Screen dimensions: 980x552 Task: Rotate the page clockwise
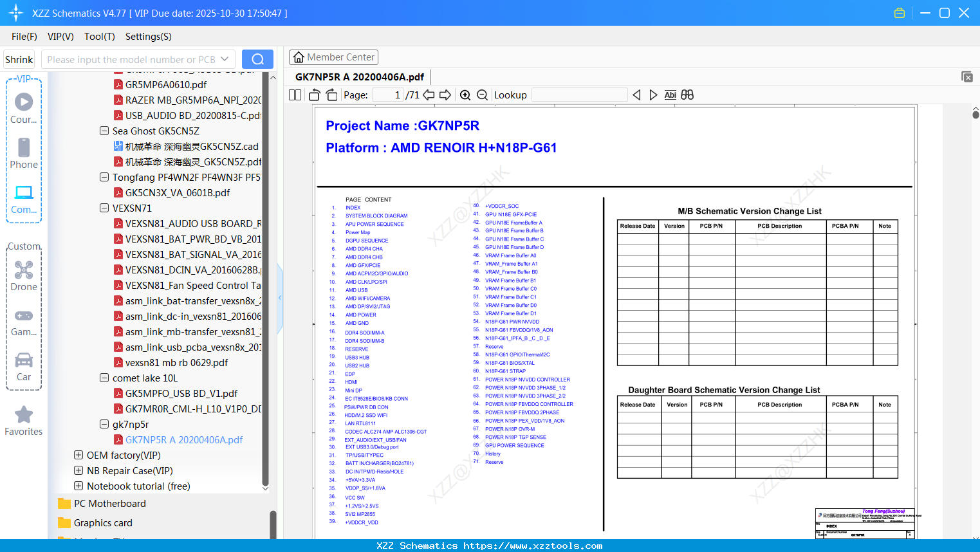tap(331, 95)
